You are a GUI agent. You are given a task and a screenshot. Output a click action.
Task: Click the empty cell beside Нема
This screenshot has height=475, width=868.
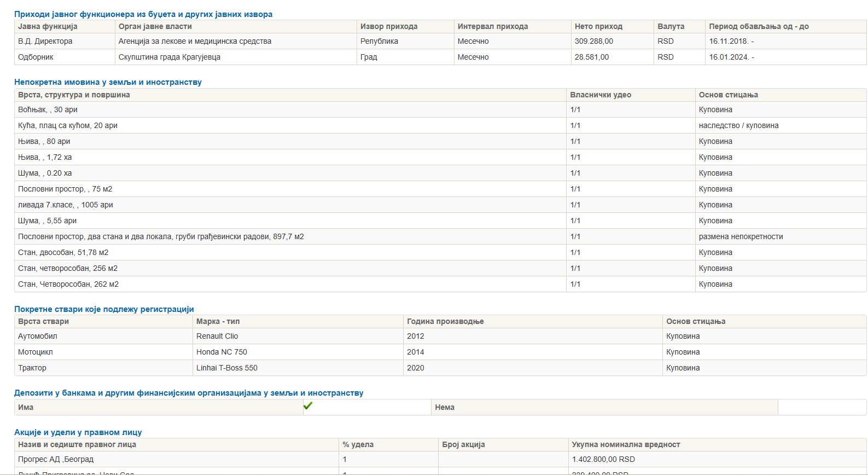coord(822,407)
